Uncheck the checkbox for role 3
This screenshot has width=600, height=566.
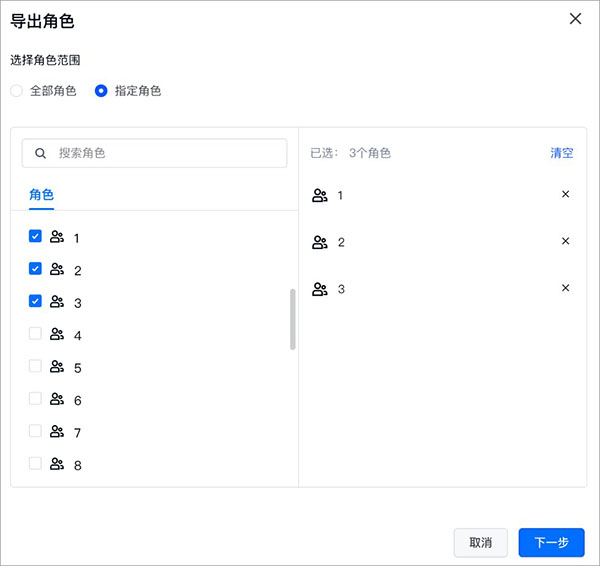coord(35,301)
